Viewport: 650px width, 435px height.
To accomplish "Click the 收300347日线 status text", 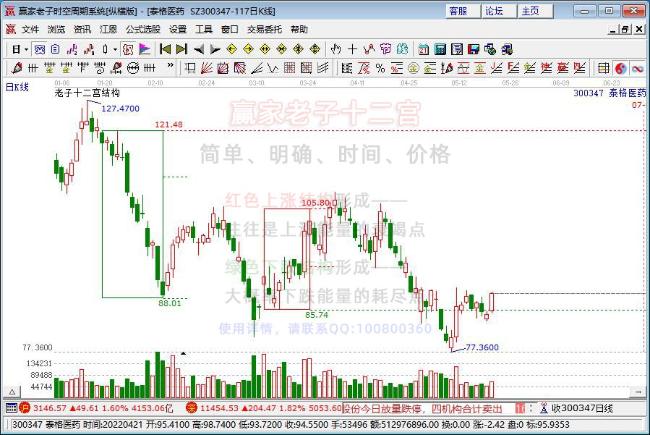I will pos(582,408).
